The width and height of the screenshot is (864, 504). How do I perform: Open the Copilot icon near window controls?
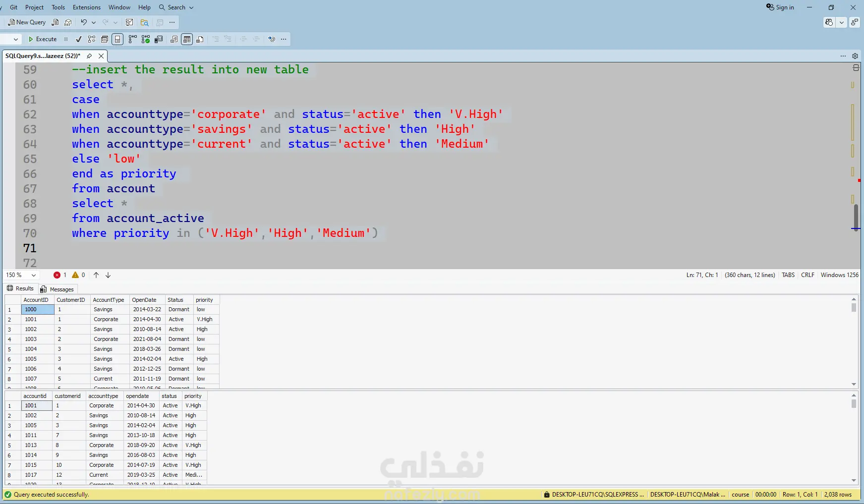[829, 22]
